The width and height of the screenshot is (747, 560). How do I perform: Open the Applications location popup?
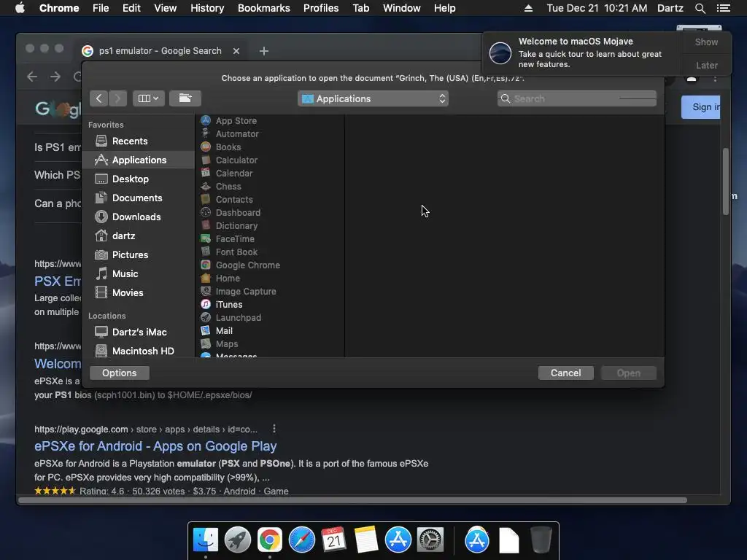tap(373, 98)
